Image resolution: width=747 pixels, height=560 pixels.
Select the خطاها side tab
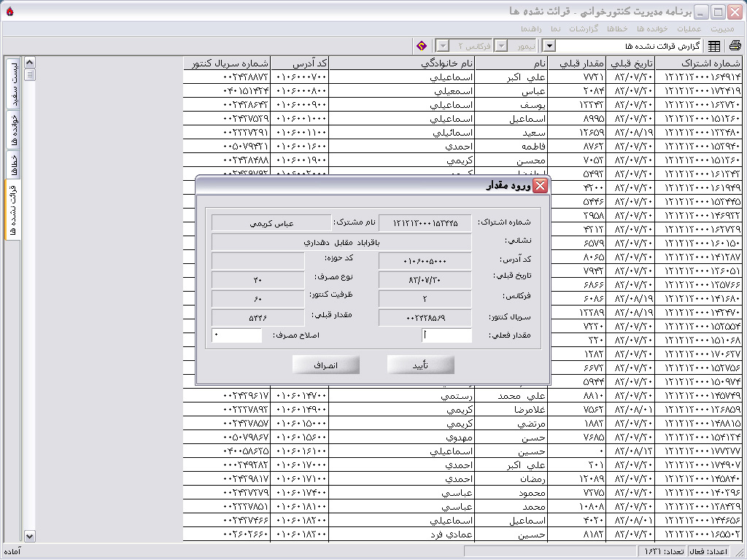(14, 163)
